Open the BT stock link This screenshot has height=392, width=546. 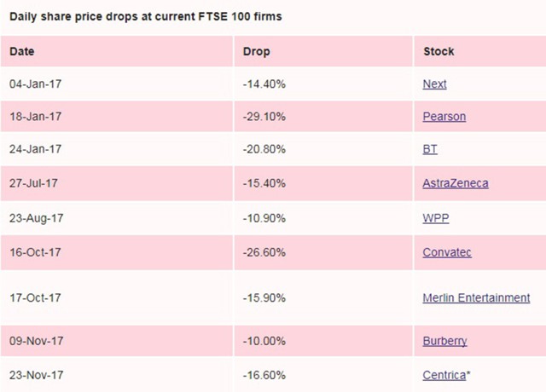(x=430, y=150)
